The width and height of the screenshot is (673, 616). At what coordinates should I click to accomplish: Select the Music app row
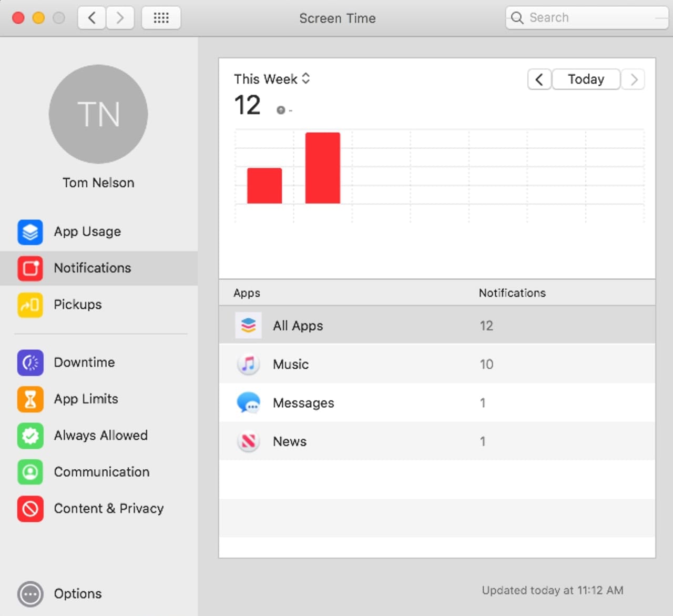[x=436, y=364]
